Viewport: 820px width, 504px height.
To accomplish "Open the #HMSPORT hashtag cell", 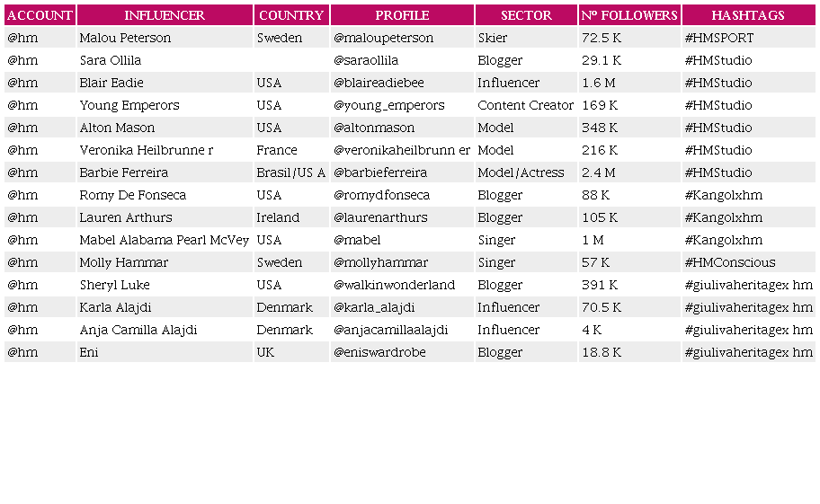I will coord(719,38).
